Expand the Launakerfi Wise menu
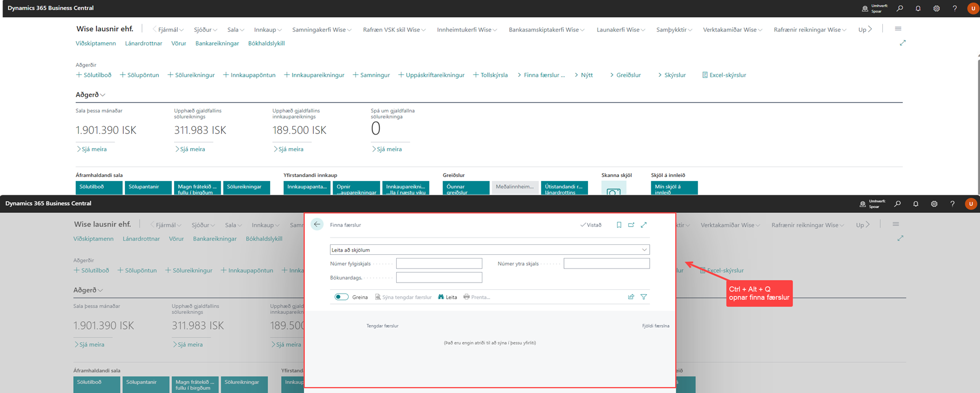This screenshot has height=393, width=980. point(620,30)
